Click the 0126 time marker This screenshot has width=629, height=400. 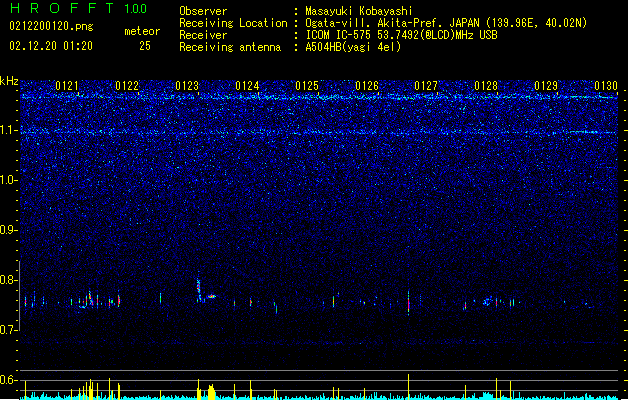[367, 86]
